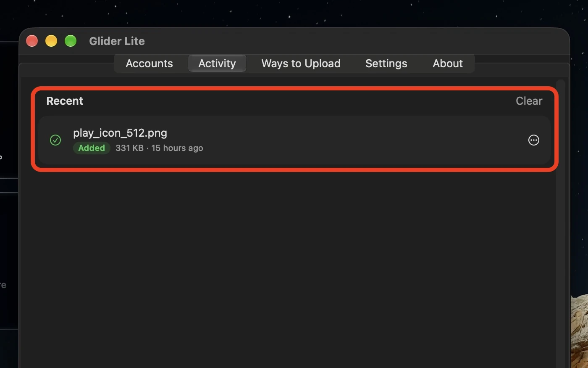Close the Glider Lite window
This screenshot has height=368, width=588.
32,41
